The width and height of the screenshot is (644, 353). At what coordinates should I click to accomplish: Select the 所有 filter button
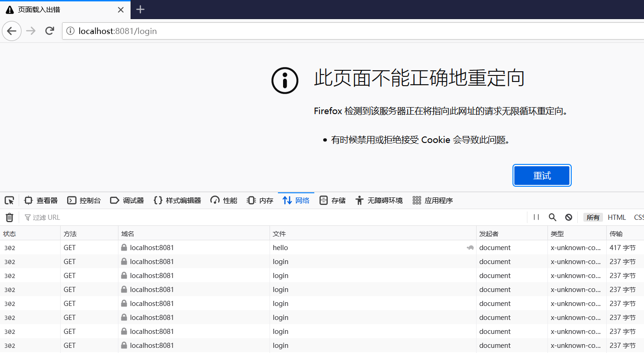coord(593,217)
